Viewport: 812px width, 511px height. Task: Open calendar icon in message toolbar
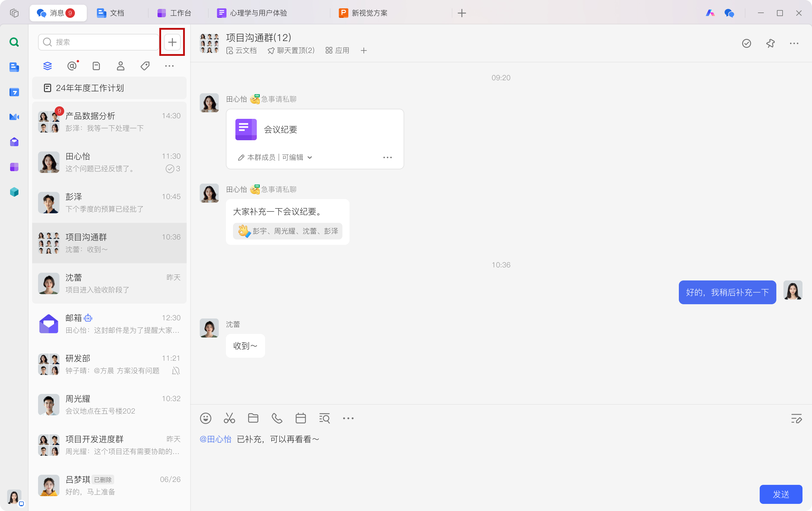tap(300, 418)
